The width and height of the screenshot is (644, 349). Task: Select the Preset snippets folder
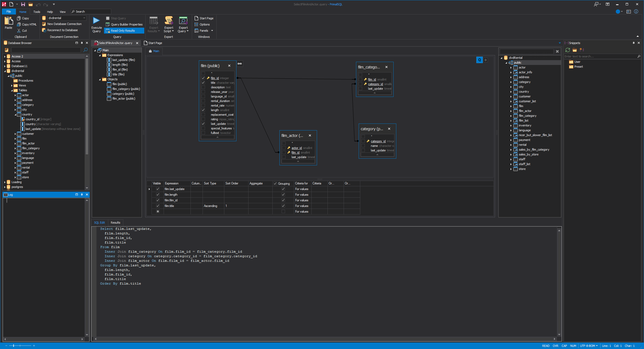click(x=576, y=67)
